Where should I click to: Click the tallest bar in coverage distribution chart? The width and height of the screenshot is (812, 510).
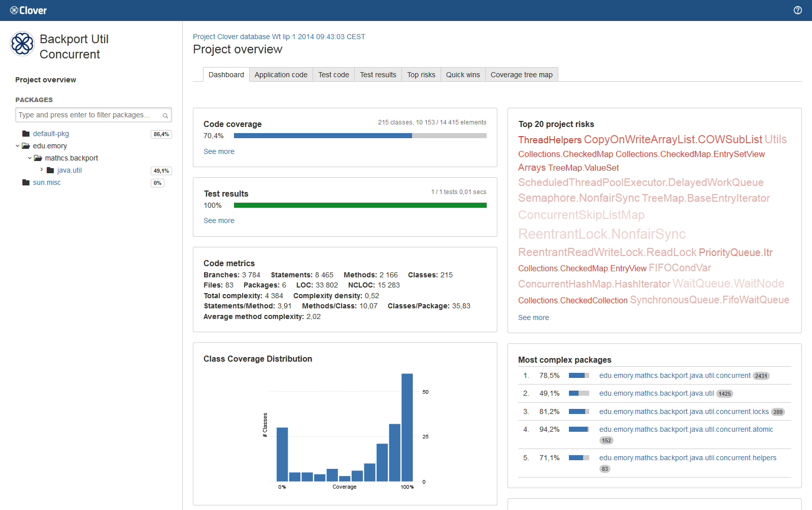pyautogui.click(x=407, y=427)
